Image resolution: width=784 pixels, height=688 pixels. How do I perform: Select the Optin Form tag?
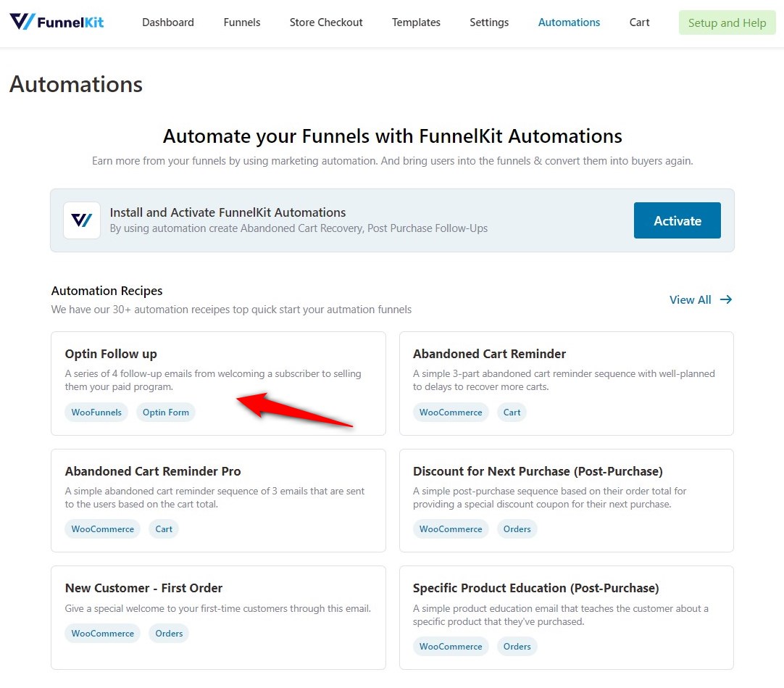(166, 412)
